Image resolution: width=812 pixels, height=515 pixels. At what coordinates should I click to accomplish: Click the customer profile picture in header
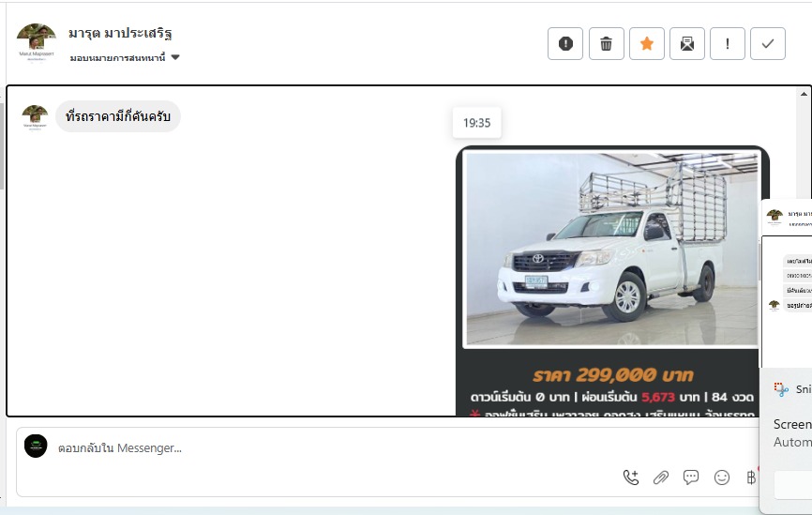[x=36, y=42]
